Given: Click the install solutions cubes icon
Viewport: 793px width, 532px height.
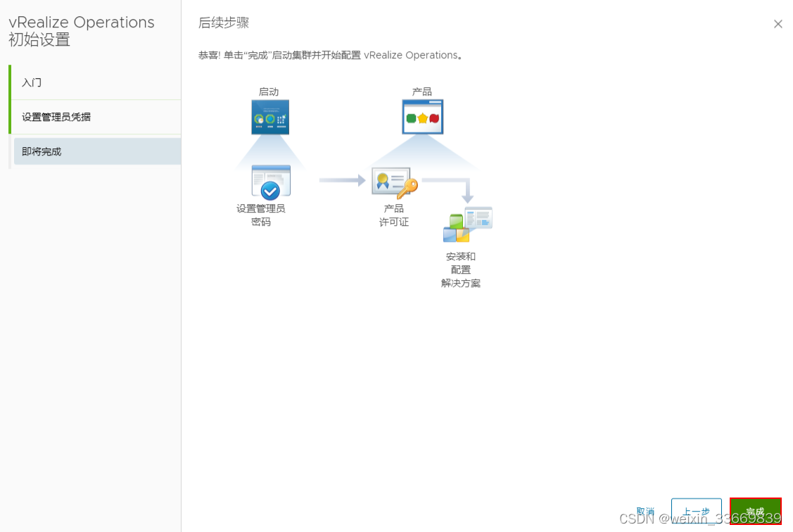Looking at the screenshot, I should point(468,224).
